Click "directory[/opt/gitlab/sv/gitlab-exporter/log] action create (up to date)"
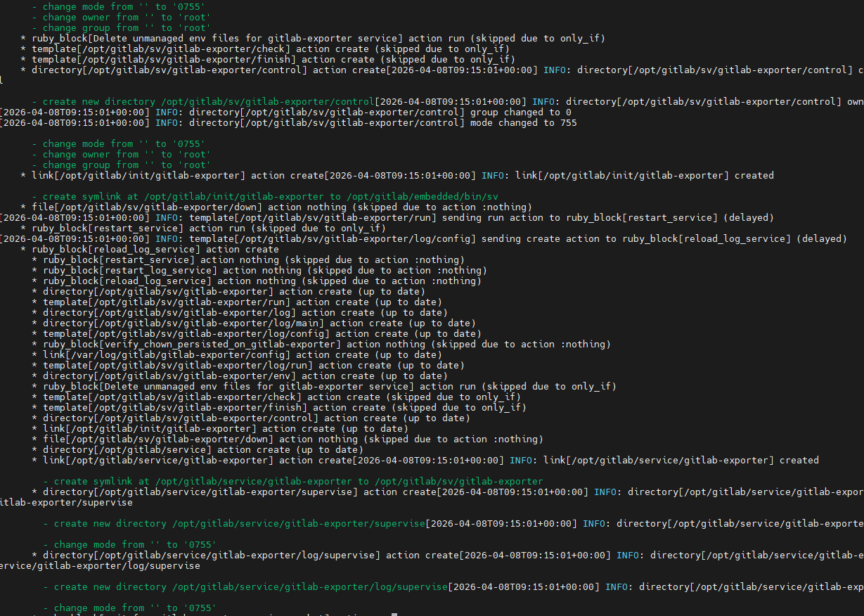 pos(245,312)
